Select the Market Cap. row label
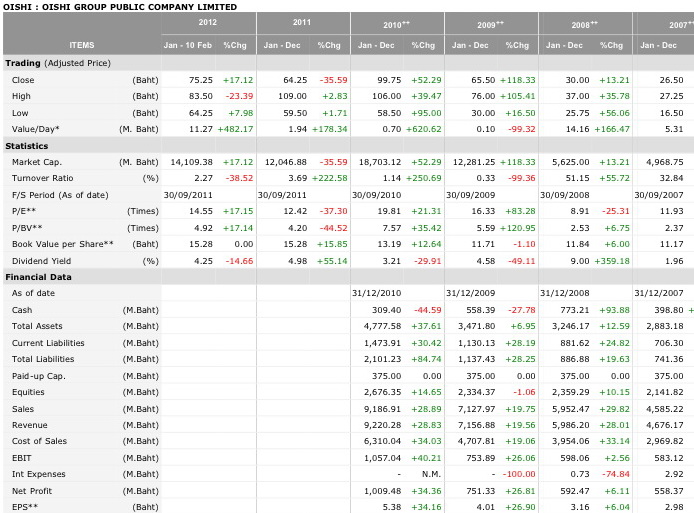694x513 pixels. [37, 162]
